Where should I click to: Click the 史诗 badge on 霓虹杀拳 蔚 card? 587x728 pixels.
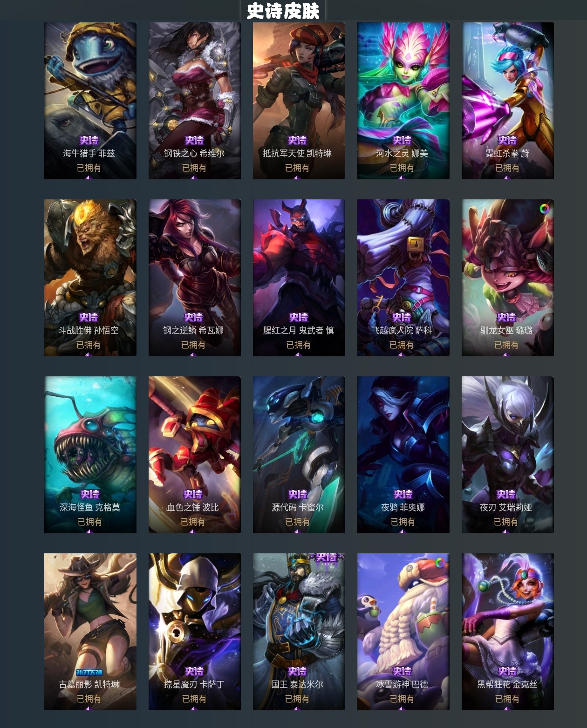[x=507, y=140]
